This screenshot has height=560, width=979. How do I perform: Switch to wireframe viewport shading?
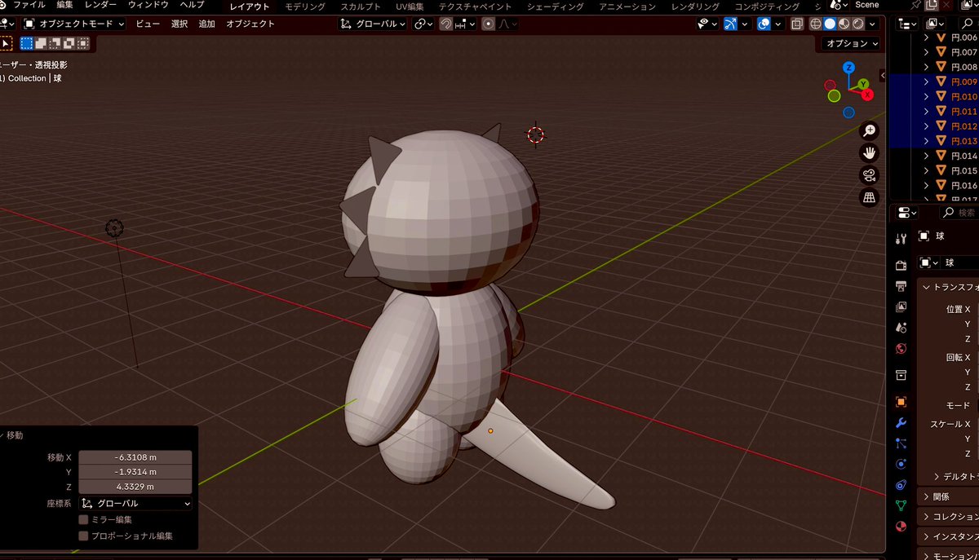816,24
